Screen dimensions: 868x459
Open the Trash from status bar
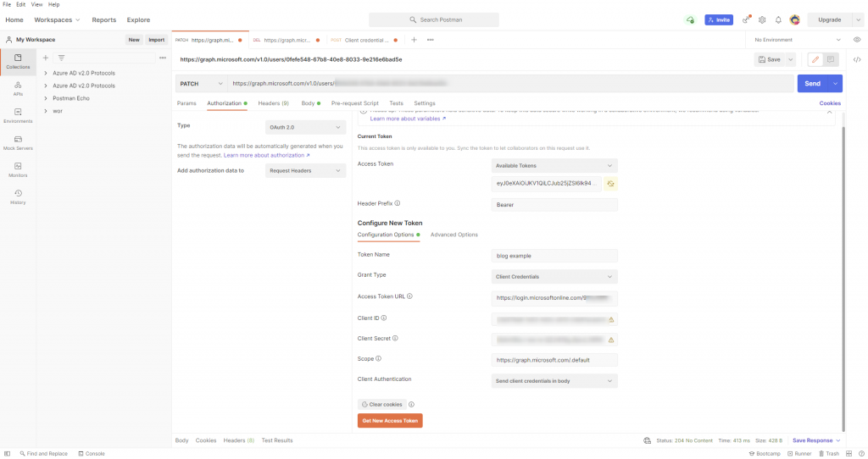point(829,453)
